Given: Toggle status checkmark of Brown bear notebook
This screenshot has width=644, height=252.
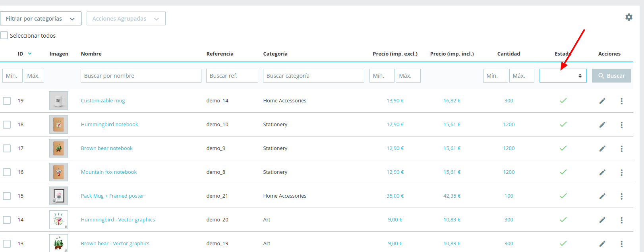Looking at the screenshot, I should tap(563, 148).
